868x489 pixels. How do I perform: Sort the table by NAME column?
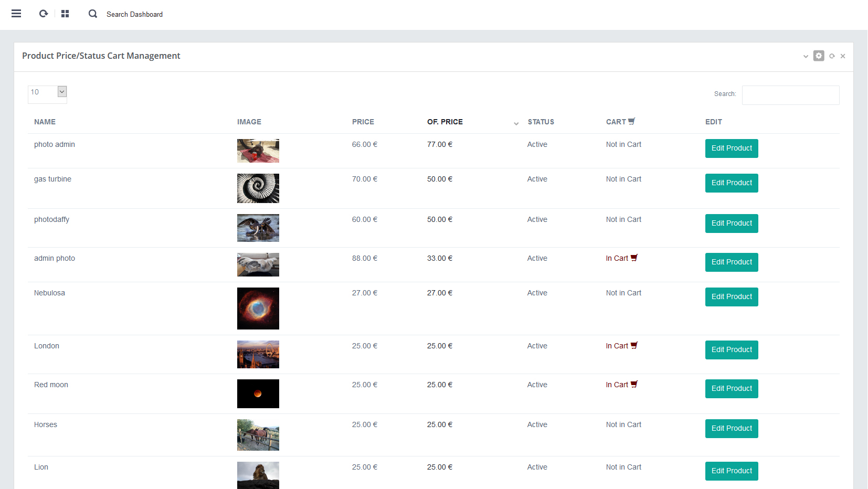pos(45,122)
